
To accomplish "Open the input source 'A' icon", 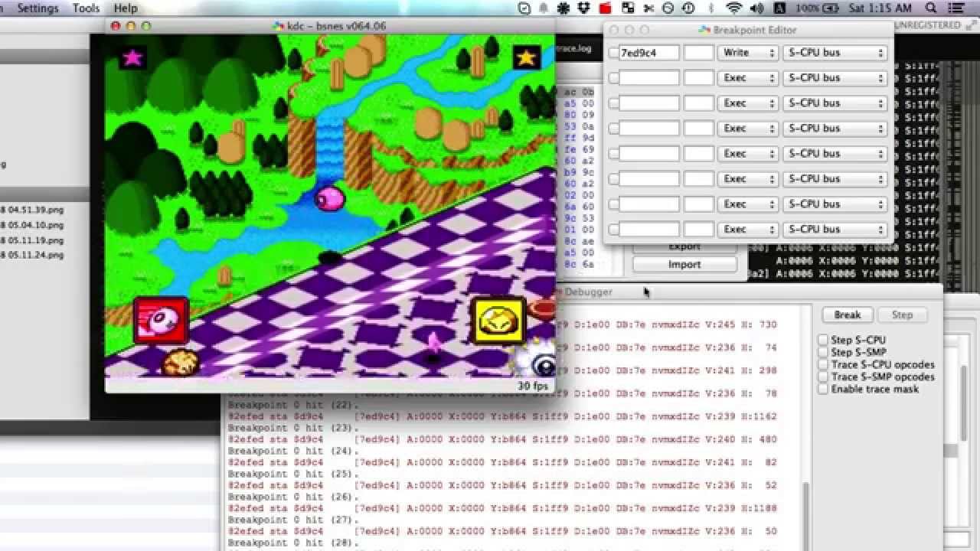I will (779, 8).
